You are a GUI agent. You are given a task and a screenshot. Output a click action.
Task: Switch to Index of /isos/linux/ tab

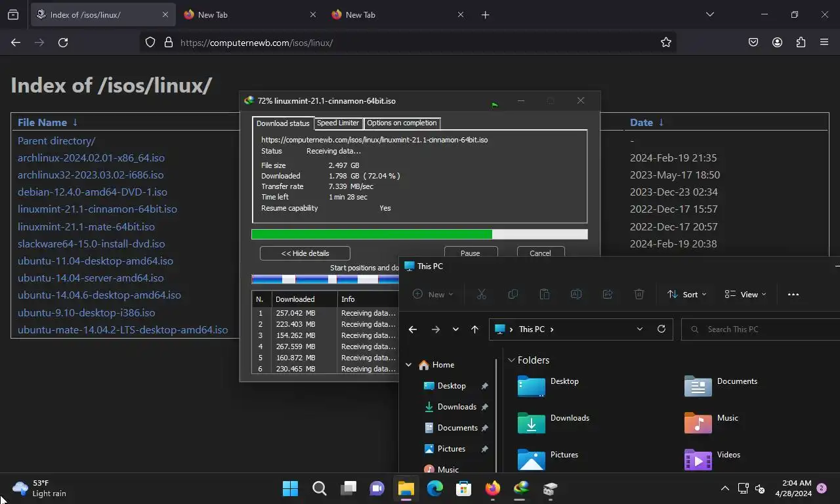tap(103, 14)
